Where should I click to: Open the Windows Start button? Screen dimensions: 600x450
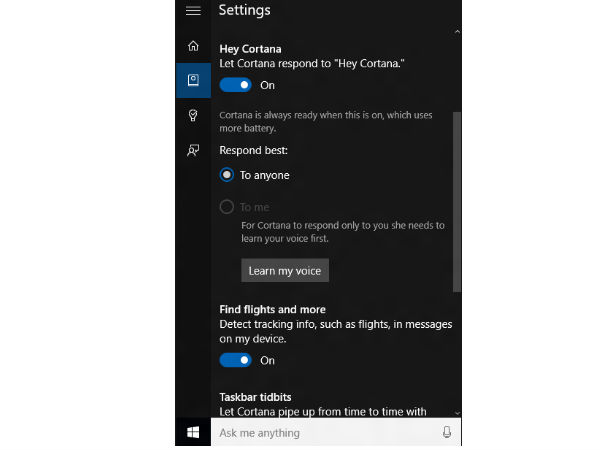tap(193, 432)
